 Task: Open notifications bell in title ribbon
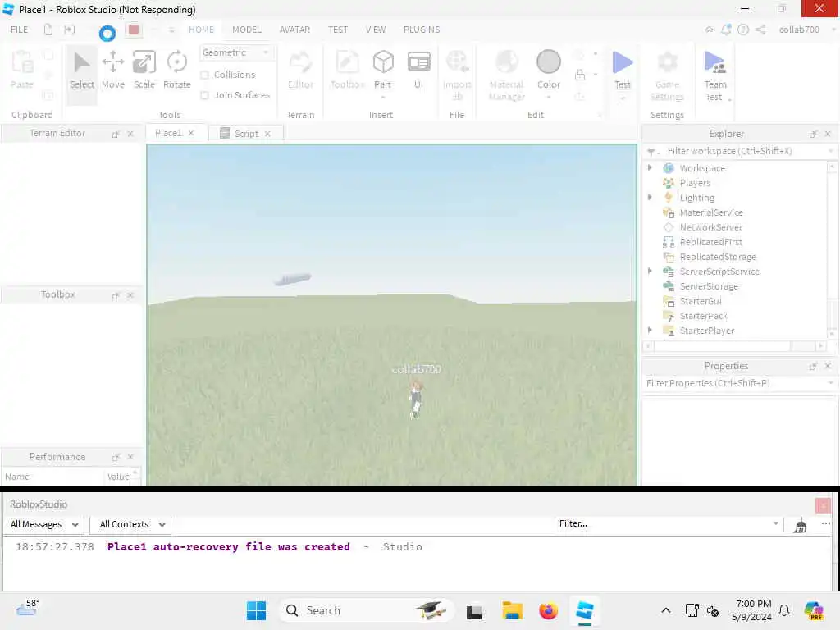click(726, 30)
